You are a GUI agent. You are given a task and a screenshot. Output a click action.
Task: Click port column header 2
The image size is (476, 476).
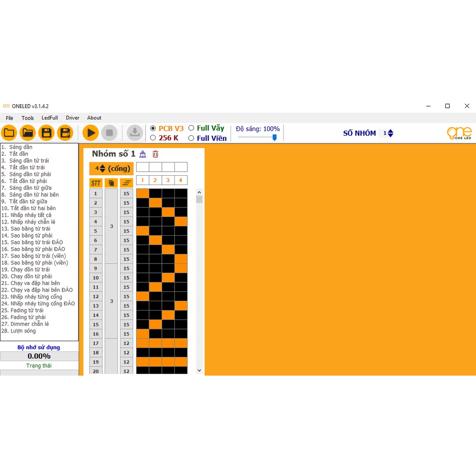(x=155, y=180)
